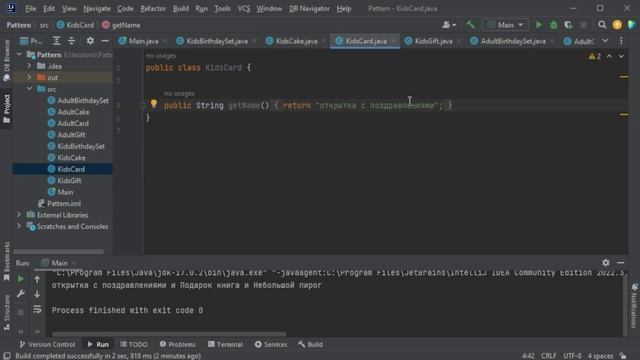
Task: Build project with the hammer icon
Action: (470, 25)
